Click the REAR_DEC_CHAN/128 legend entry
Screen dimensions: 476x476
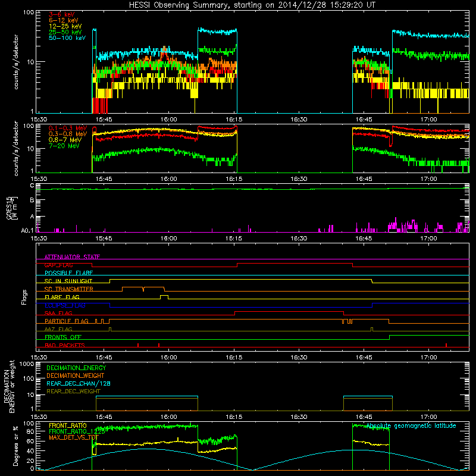[79, 383]
